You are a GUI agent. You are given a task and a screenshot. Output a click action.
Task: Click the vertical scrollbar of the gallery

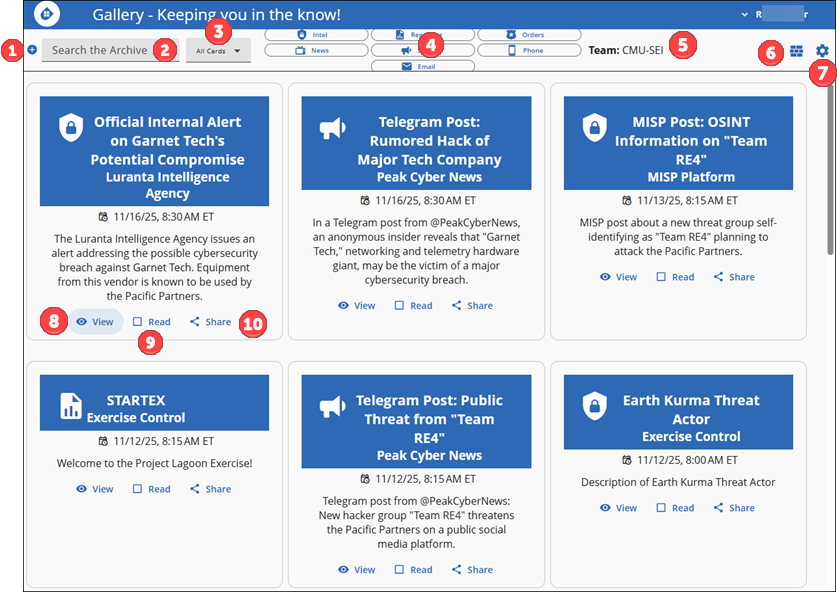coord(830,169)
